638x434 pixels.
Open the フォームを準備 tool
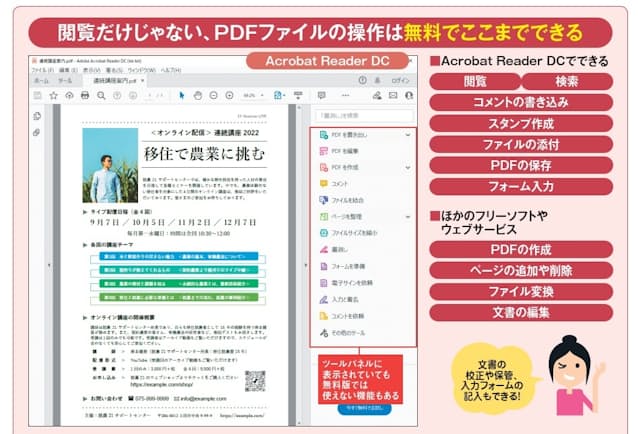pos(342,266)
